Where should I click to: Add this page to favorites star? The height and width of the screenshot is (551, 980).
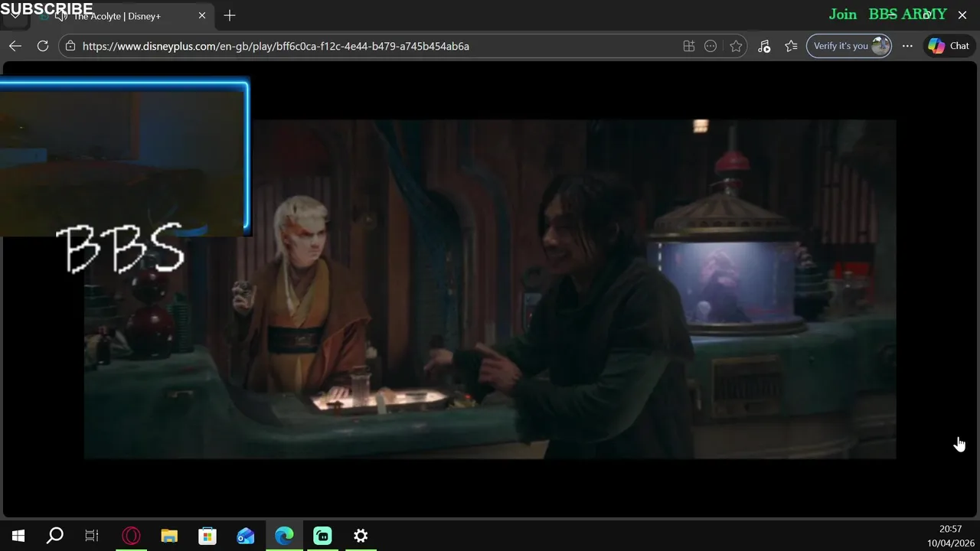click(736, 46)
